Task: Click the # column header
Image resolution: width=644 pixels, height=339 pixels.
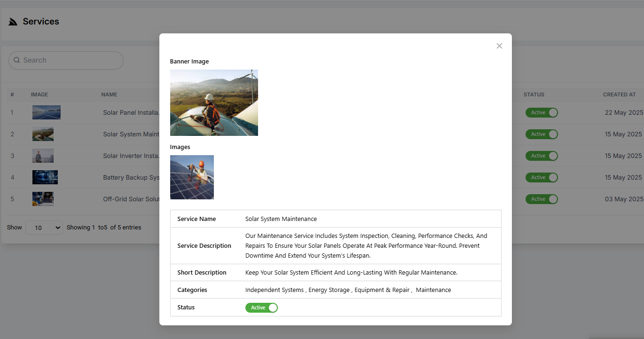Action: [12, 95]
